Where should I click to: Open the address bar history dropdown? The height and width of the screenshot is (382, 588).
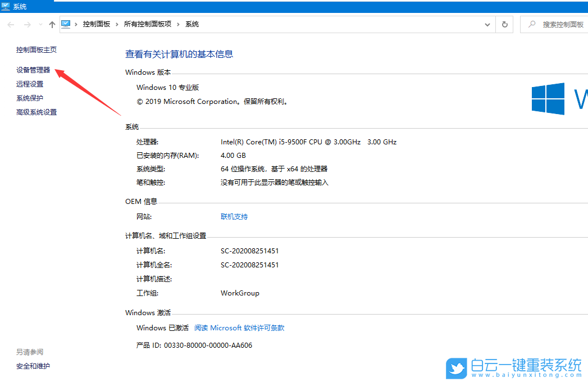point(487,24)
